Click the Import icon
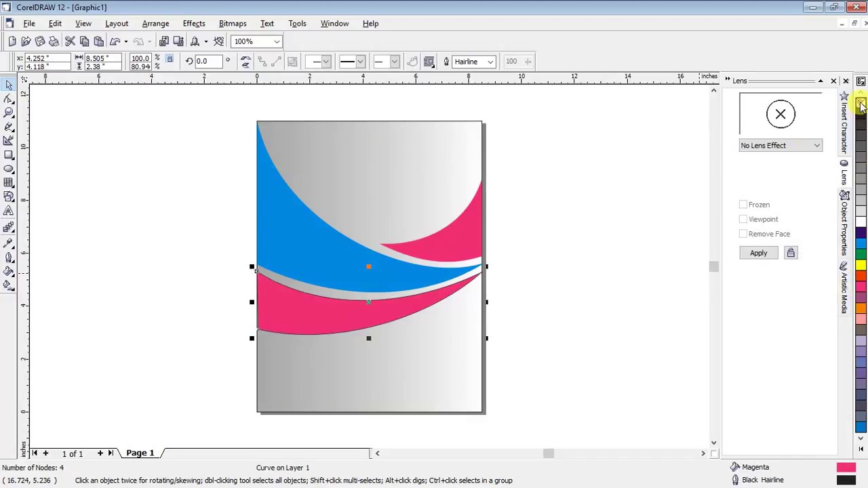Image resolution: width=868 pixels, height=488 pixels. click(164, 41)
